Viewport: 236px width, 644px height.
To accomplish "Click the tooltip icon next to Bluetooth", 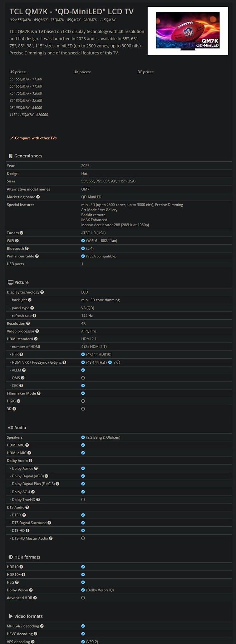I will (x=26, y=248).
